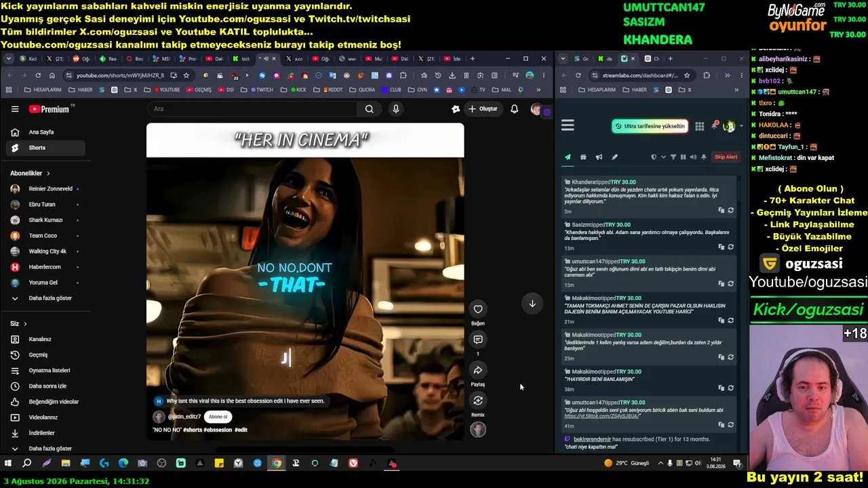Click the Oluştur create button
868x488 pixels.
click(x=482, y=109)
